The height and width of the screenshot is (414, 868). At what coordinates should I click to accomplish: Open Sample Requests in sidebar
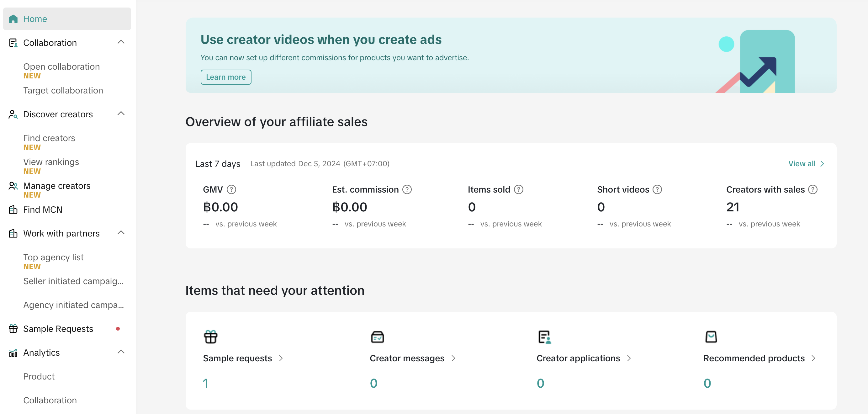pos(58,329)
